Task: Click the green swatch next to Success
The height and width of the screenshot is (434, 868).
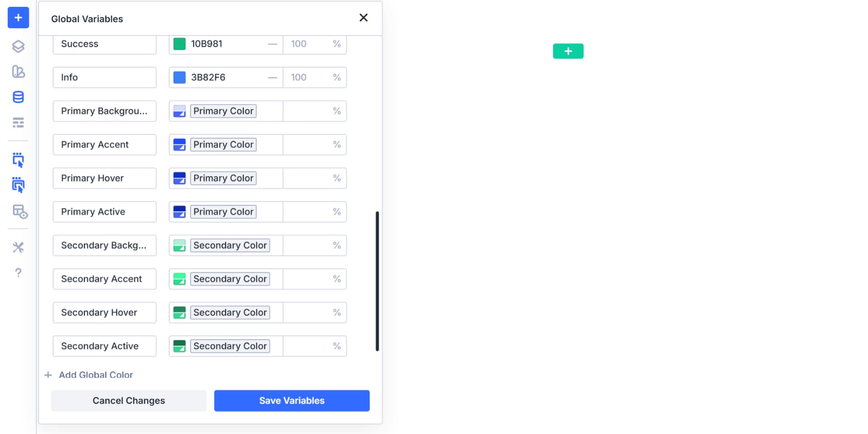Action: pyautogui.click(x=179, y=43)
